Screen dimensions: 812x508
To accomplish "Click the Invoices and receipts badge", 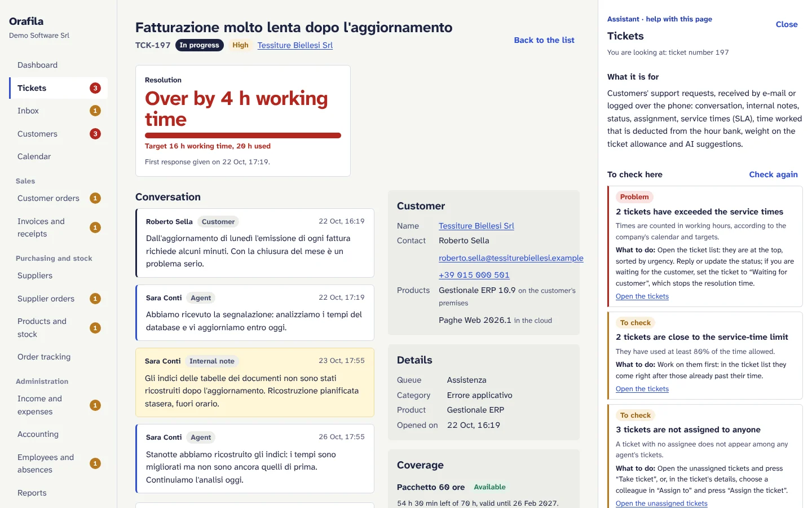I will [x=95, y=227].
